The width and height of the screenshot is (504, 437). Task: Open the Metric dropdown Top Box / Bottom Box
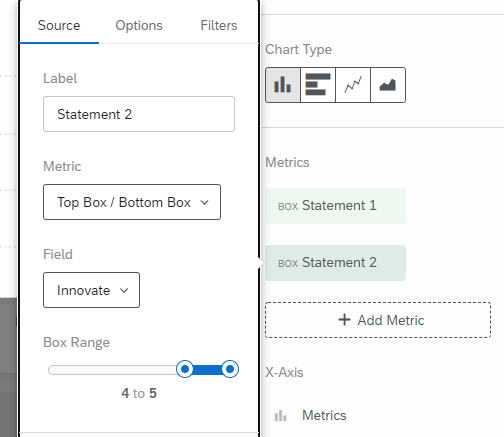point(132,202)
